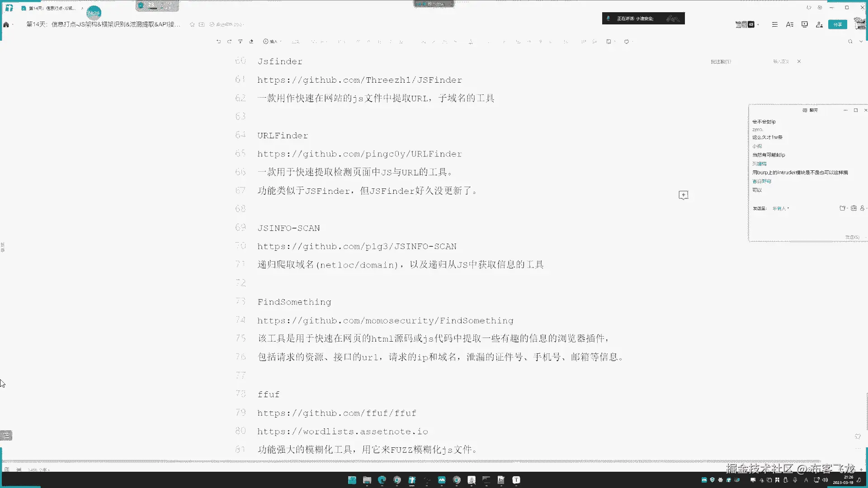The width and height of the screenshot is (868, 488).
Task: Star the document as favorite
Action: 192,24
